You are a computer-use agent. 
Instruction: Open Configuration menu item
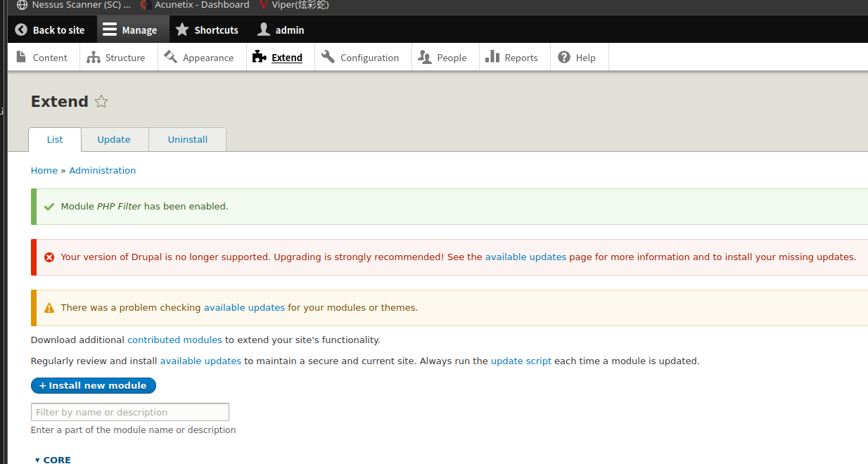click(369, 58)
